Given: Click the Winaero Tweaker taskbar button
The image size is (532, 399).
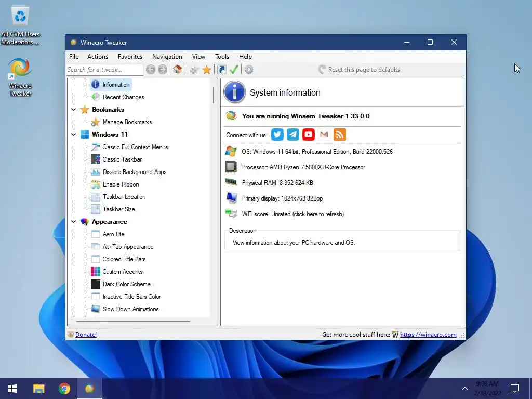Looking at the screenshot, I should tap(89, 389).
